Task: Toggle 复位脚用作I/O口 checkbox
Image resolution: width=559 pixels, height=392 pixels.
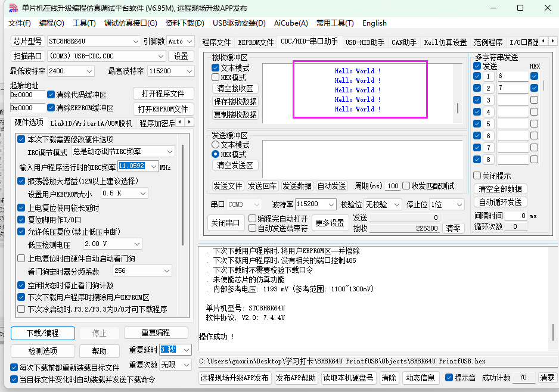Action: click(x=21, y=219)
